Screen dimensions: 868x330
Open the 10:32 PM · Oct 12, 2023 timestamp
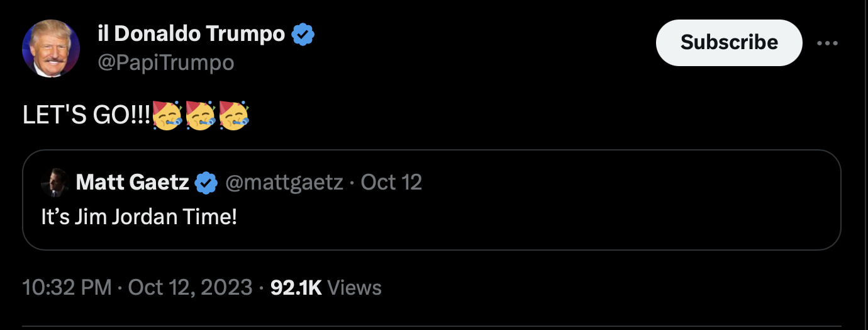coord(137,288)
